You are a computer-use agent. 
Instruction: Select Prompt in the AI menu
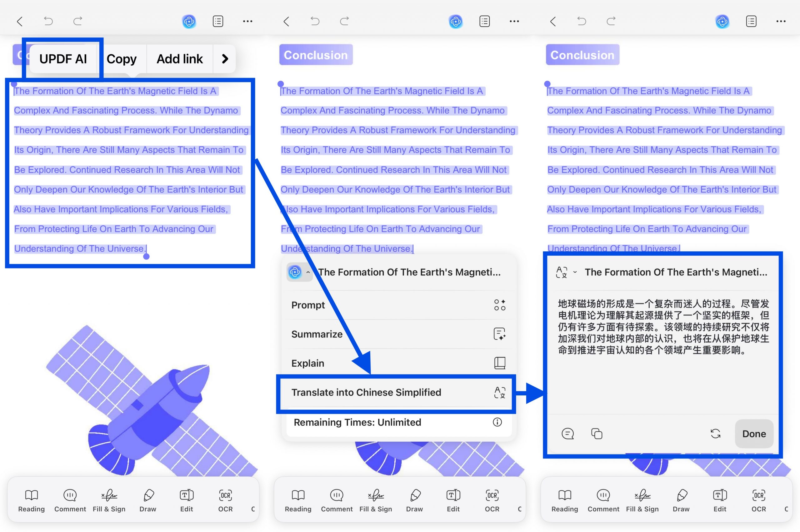[399, 305]
